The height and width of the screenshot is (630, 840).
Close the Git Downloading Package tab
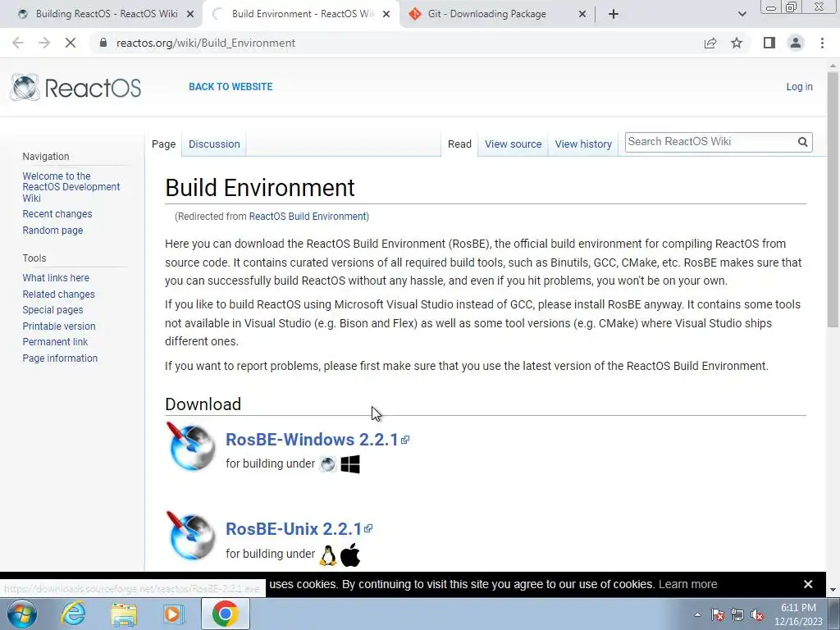tap(582, 14)
